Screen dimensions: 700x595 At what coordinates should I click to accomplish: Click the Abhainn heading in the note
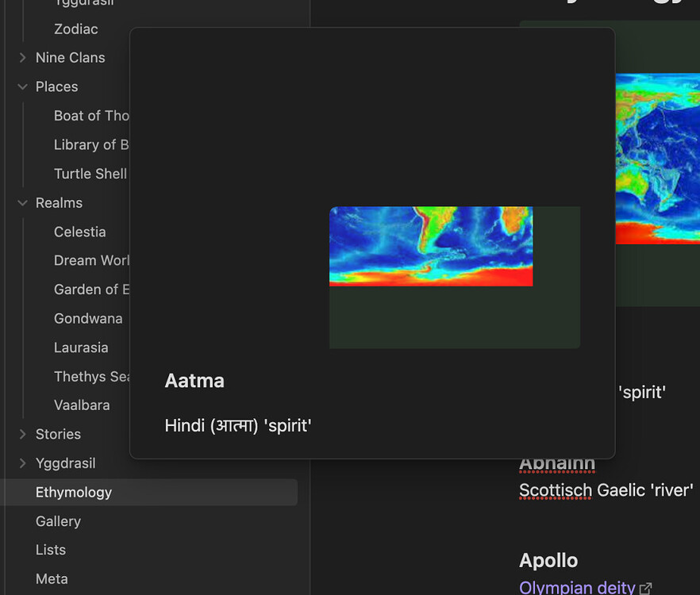point(557,464)
